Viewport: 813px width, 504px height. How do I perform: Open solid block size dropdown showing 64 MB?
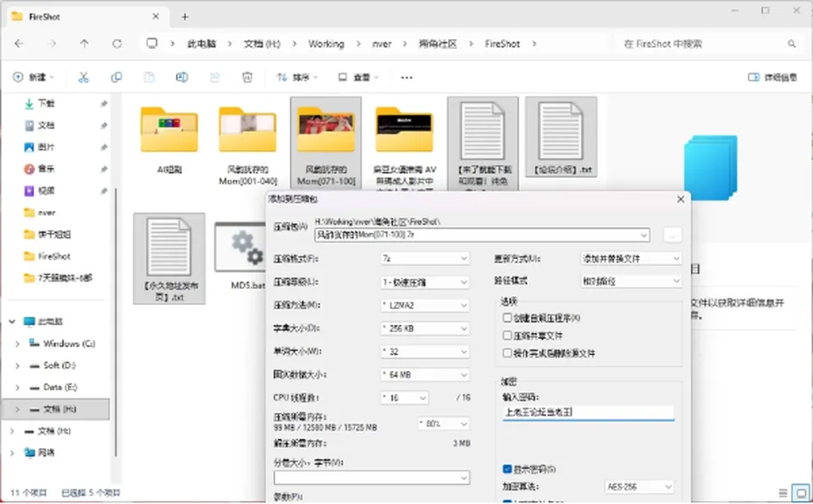(424, 374)
